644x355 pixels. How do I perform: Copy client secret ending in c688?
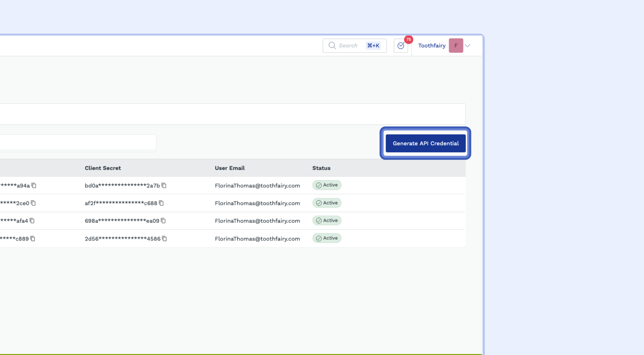pyautogui.click(x=162, y=203)
